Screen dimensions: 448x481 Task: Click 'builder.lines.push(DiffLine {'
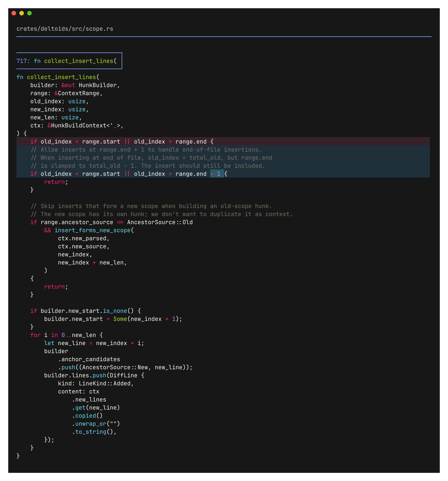(x=94, y=375)
